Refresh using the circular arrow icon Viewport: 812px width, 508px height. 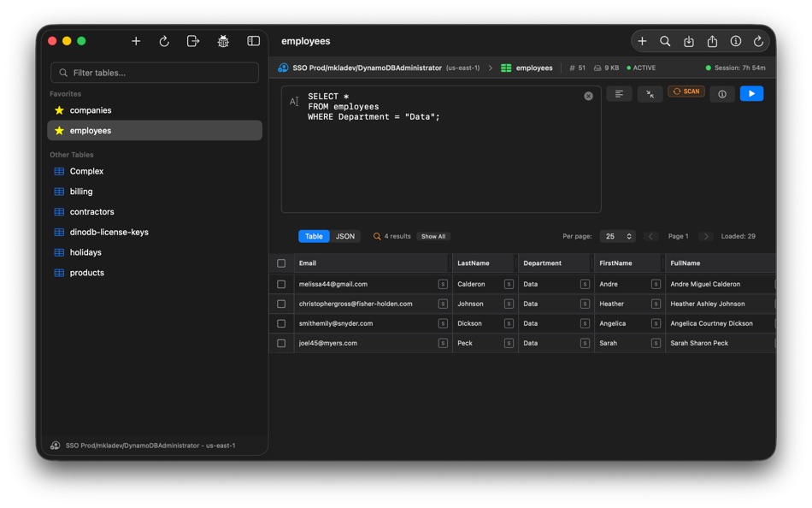coord(757,40)
